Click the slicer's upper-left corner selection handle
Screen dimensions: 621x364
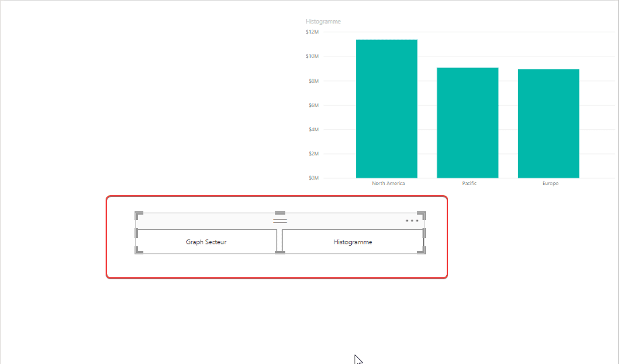pos(139,215)
